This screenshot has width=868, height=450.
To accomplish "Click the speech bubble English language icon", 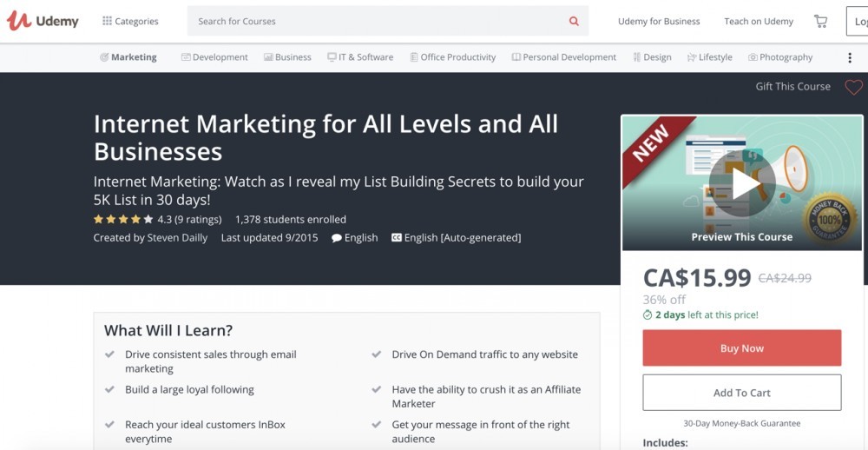I will pyautogui.click(x=337, y=238).
